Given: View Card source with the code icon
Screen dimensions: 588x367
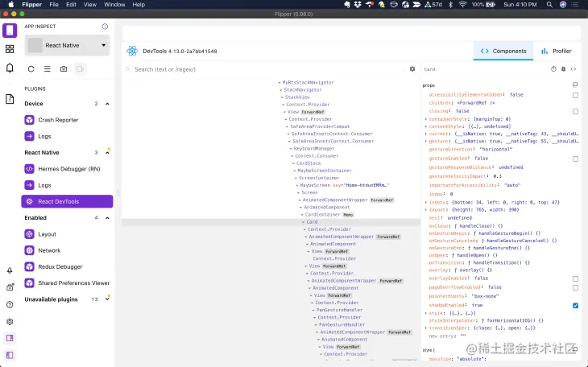Looking at the screenshot, I should click(x=574, y=69).
